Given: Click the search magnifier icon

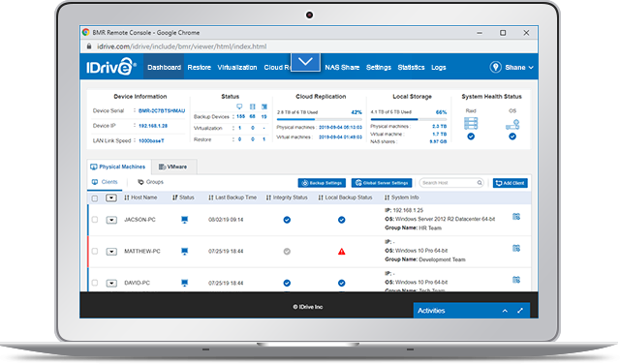Looking at the screenshot, I should coord(480,183).
